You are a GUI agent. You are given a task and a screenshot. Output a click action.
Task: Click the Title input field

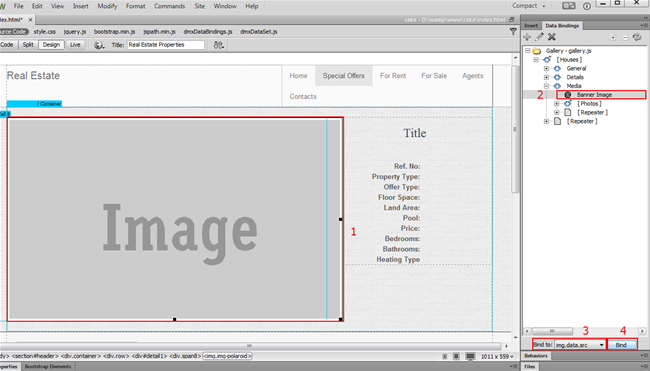point(165,45)
